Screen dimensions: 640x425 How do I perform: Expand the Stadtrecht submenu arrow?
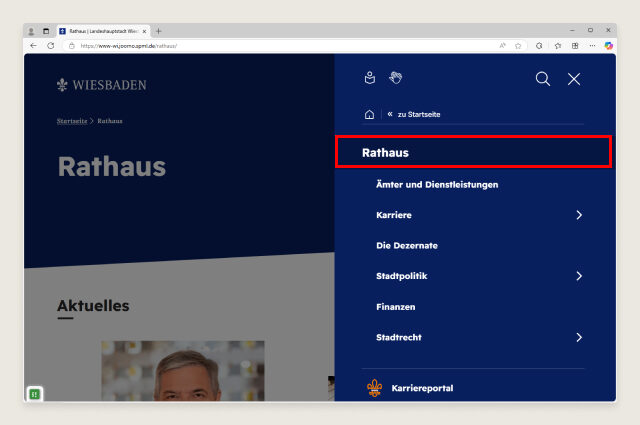pyautogui.click(x=579, y=338)
